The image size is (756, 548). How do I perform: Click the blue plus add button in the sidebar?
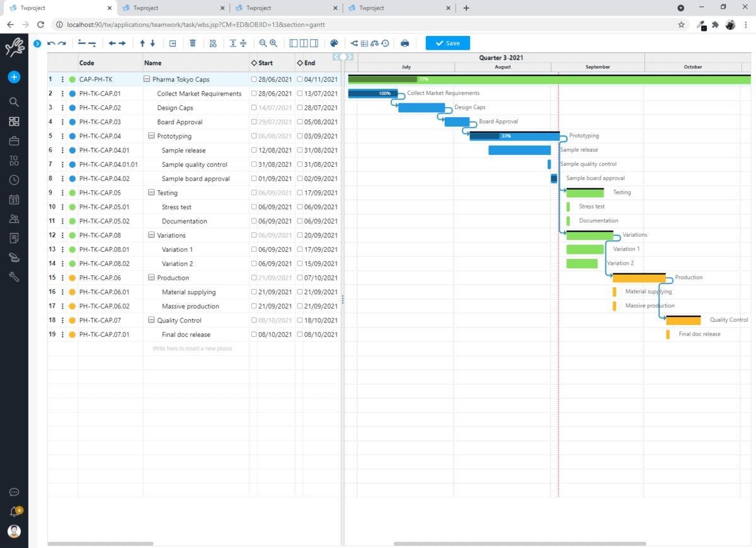tap(14, 77)
